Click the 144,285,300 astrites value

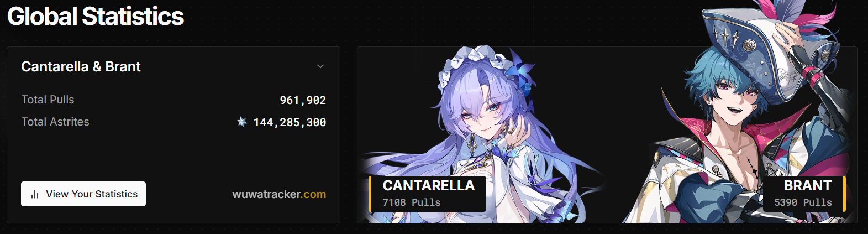290,122
